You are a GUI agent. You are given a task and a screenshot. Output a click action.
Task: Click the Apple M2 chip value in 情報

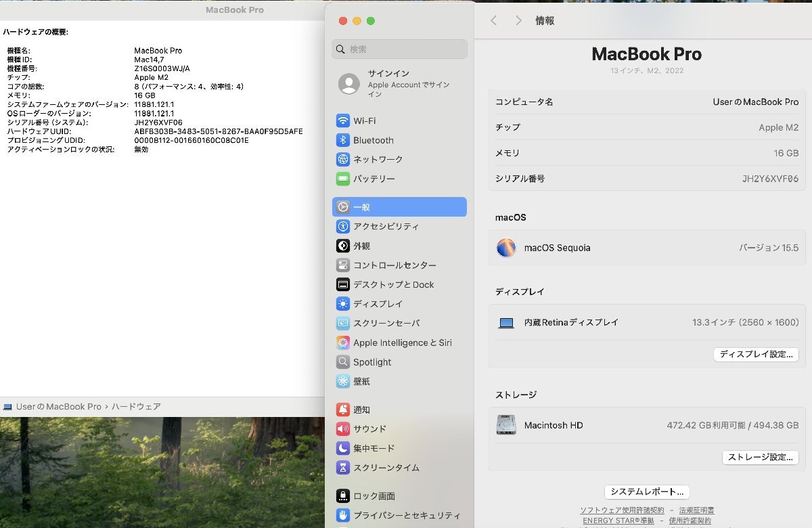[778, 127]
